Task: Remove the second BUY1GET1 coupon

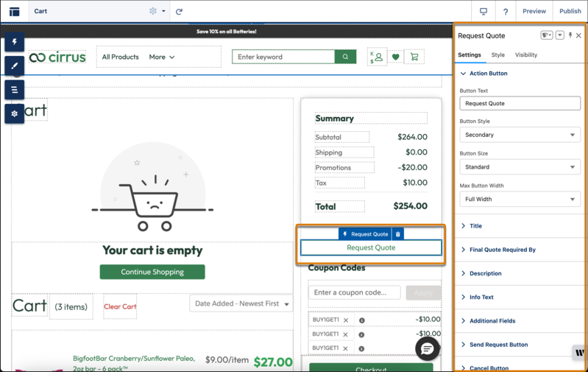Action: (345, 334)
